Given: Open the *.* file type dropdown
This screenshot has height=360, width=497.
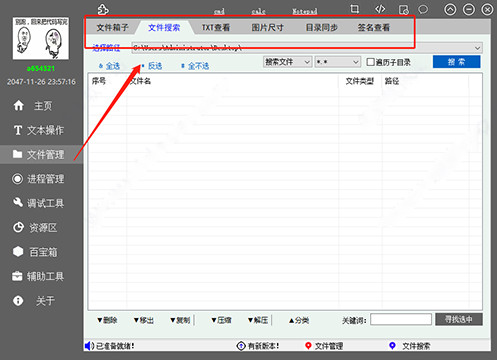Looking at the screenshot, I should [338, 62].
